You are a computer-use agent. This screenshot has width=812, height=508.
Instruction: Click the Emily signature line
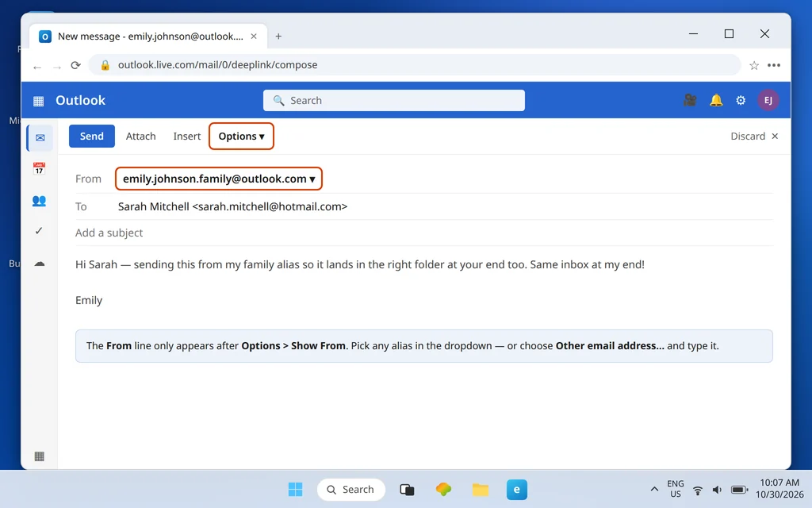(89, 301)
